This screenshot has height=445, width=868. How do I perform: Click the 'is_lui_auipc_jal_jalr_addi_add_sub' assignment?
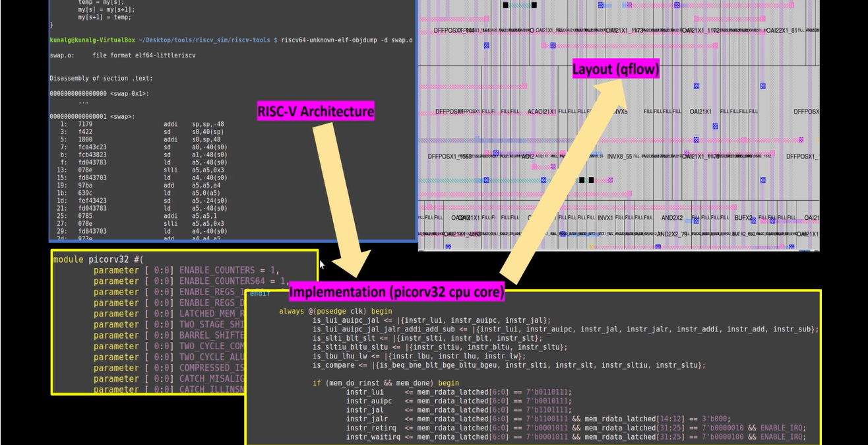pyautogui.click(x=565, y=329)
